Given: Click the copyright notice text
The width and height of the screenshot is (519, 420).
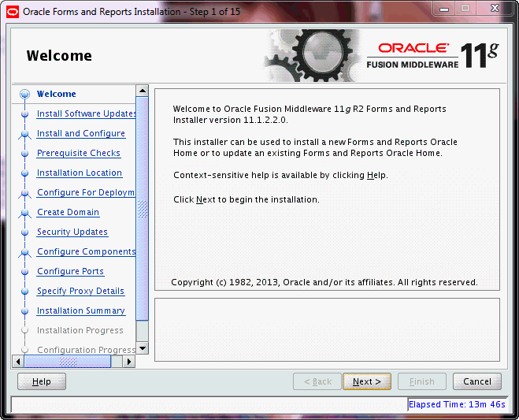Looking at the screenshot, I should coord(324,282).
